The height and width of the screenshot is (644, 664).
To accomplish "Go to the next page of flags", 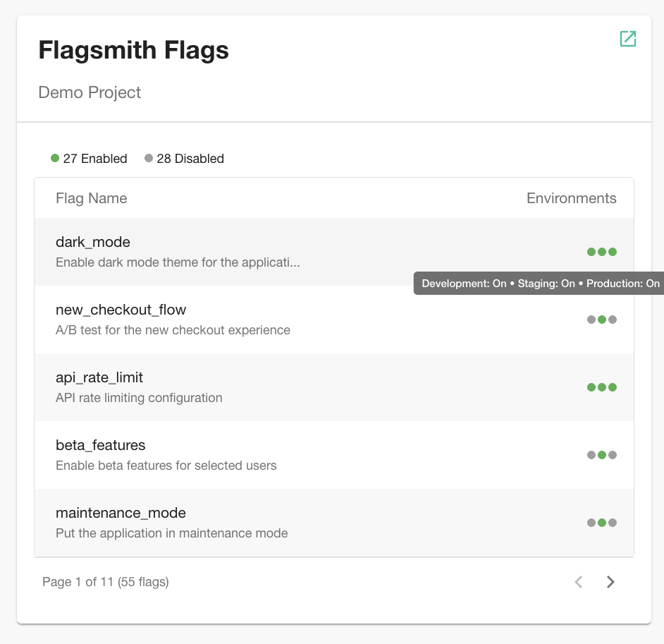I will click(610, 582).
